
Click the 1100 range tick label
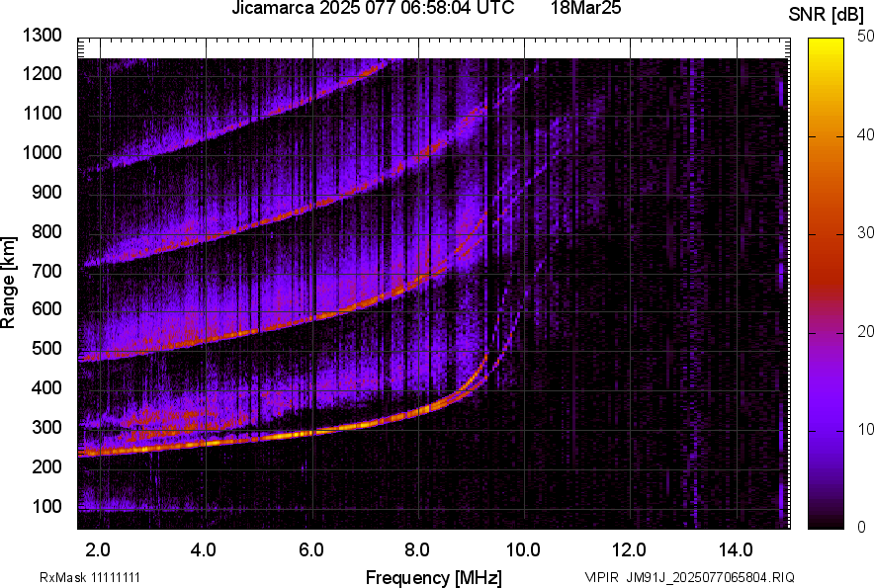(43, 113)
